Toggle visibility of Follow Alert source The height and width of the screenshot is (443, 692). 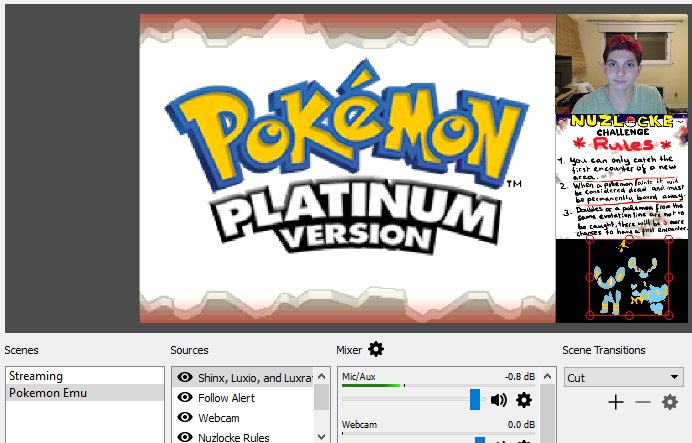(185, 397)
